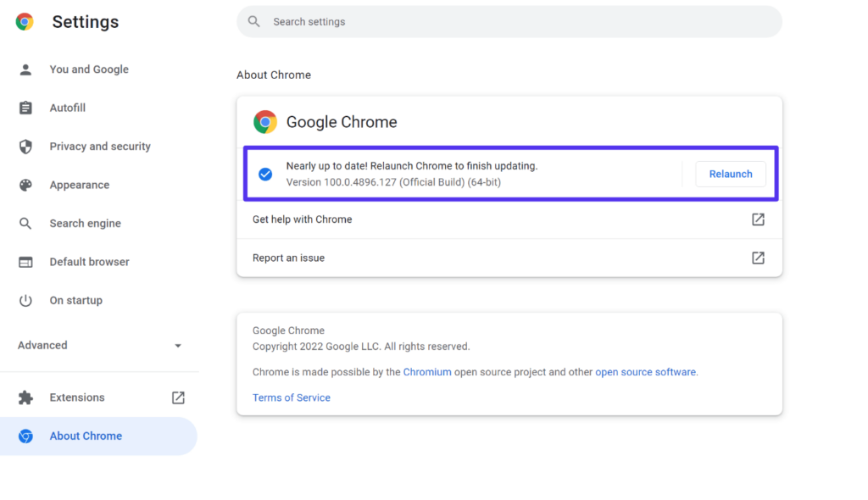Click external link icon next to Extensions

pos(178,397)
